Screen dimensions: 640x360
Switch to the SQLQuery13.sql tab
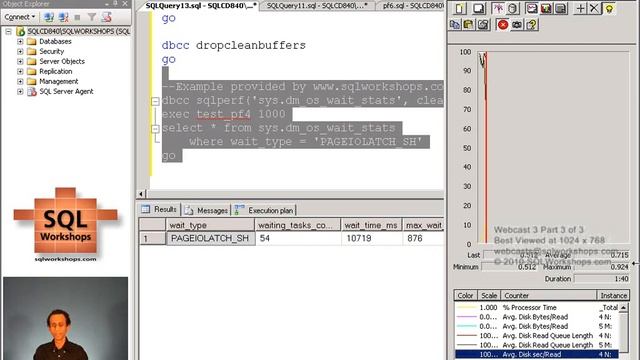(x=200, y=5)
